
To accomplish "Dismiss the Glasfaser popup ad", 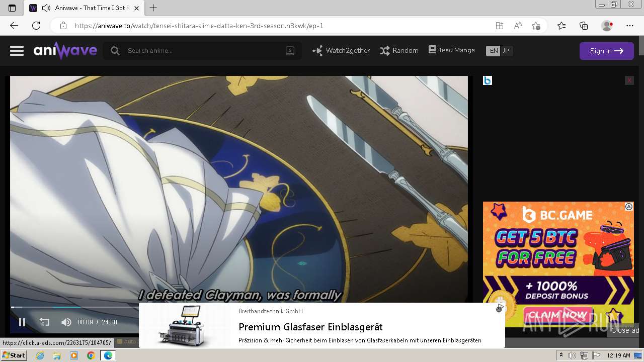I will [499, 309].
